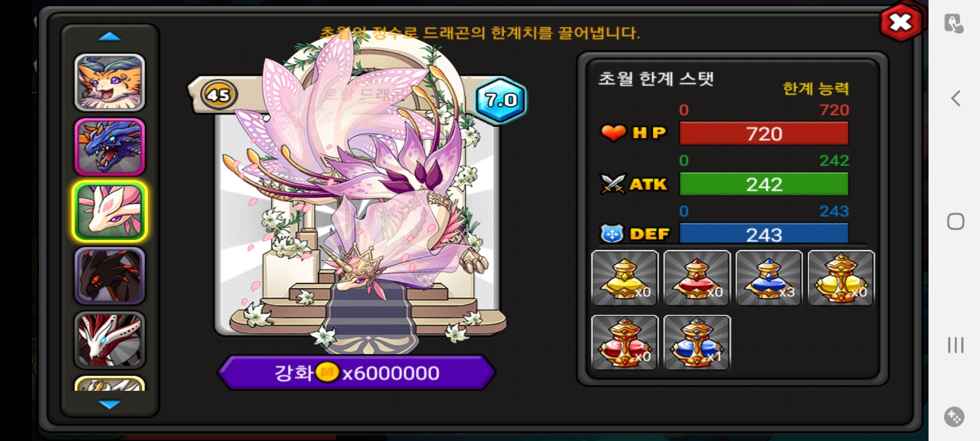This screenshot has width=980, height=441.
Task: Tap the large yellow potion x0
Action: click(841, 278)
